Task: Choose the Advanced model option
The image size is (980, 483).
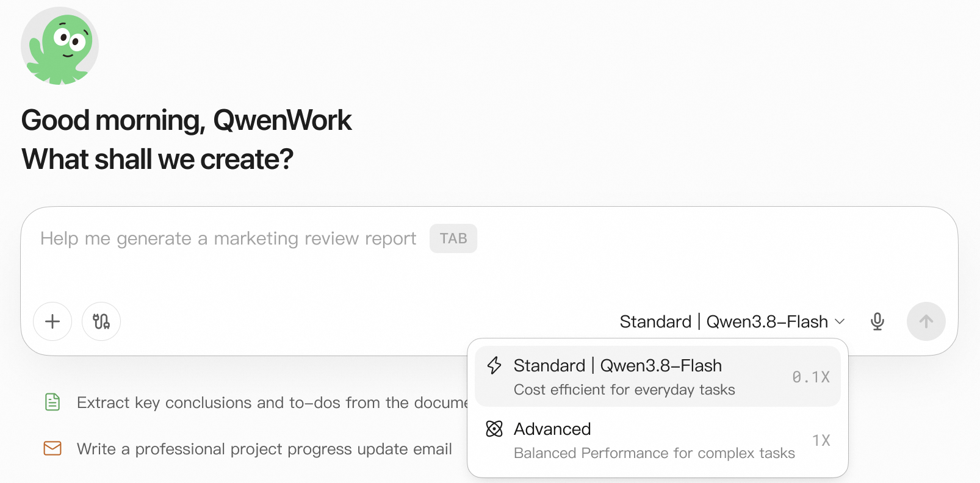Action: [658, 440]
